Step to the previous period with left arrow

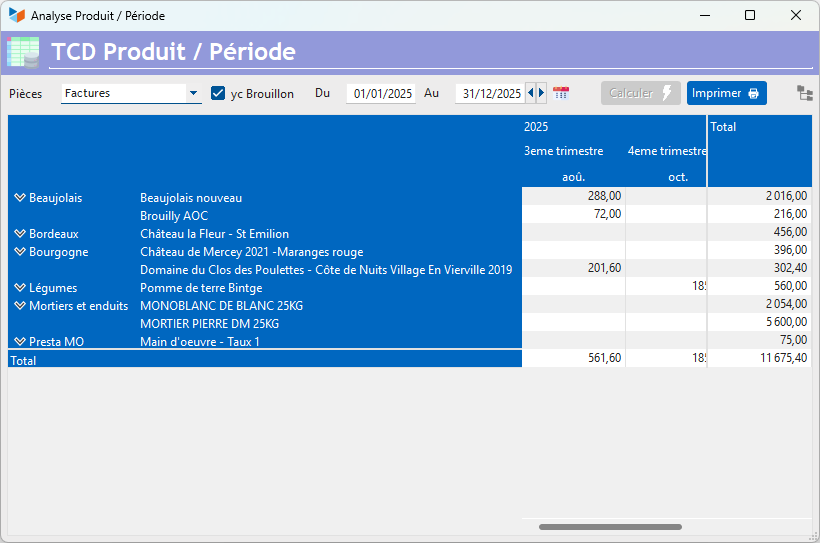[531, 93]
